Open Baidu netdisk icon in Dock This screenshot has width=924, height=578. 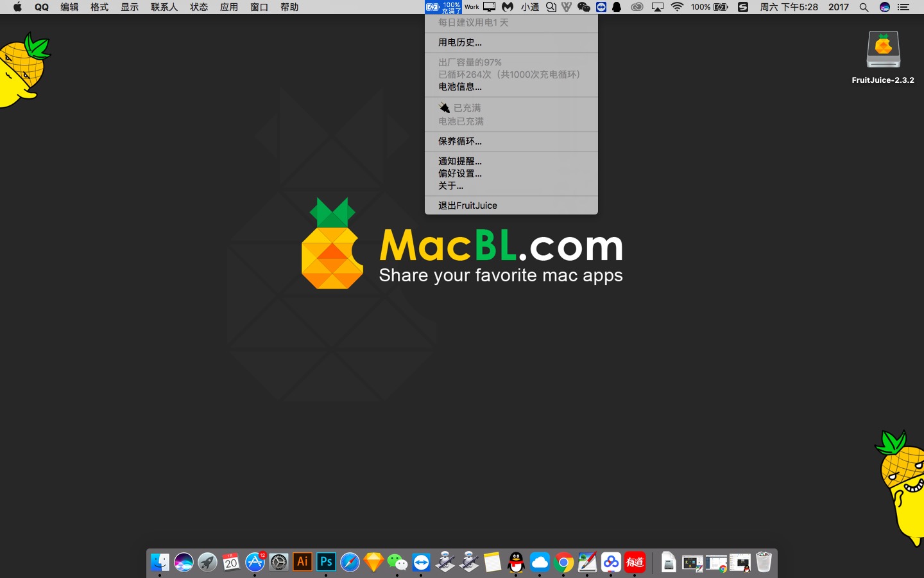click(611, 563)
